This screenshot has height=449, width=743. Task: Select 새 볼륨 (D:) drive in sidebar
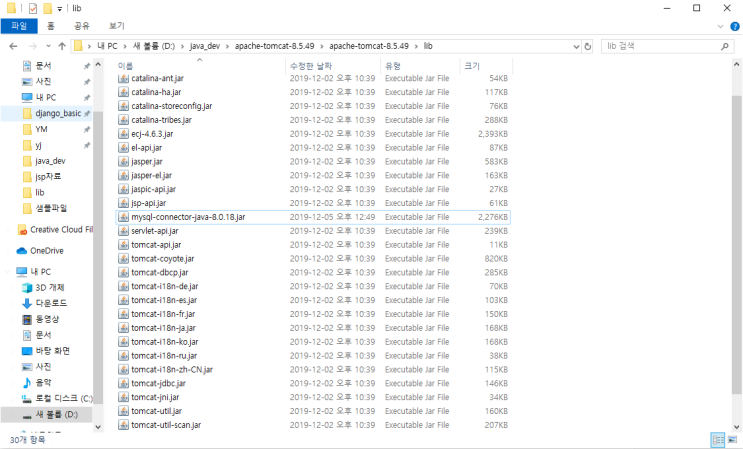pos(46,414)
